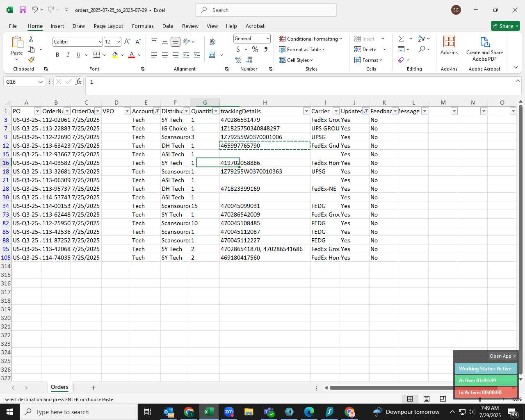Click the Open App button in tracker
This screenshot has height=420, width=525.
(503, 356)
